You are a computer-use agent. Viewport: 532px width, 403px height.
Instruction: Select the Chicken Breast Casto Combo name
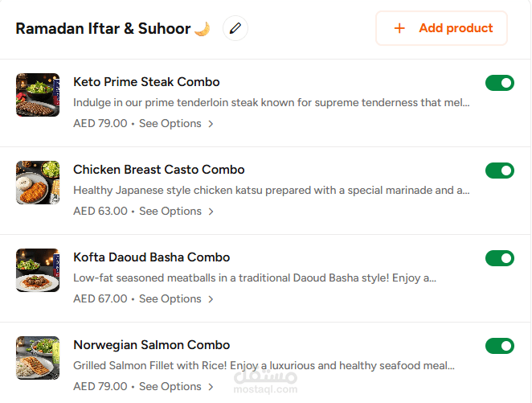[x=158, y=170]
